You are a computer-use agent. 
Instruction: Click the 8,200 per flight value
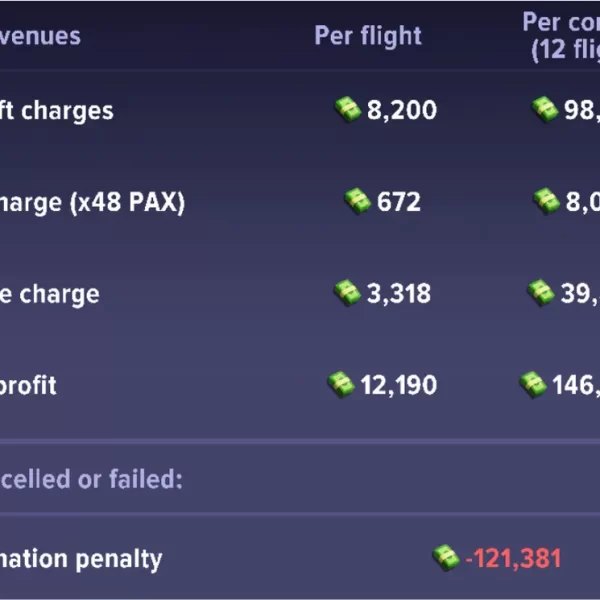click(402, 110)
